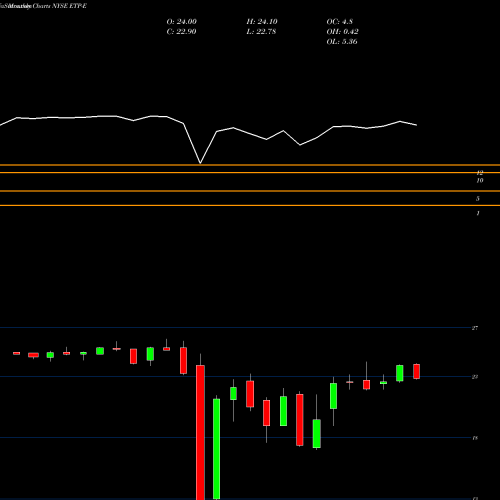This screenshot has height=500, width=500.
Task: Click the 23 price axis label
Action: click(x=475, y=377)
